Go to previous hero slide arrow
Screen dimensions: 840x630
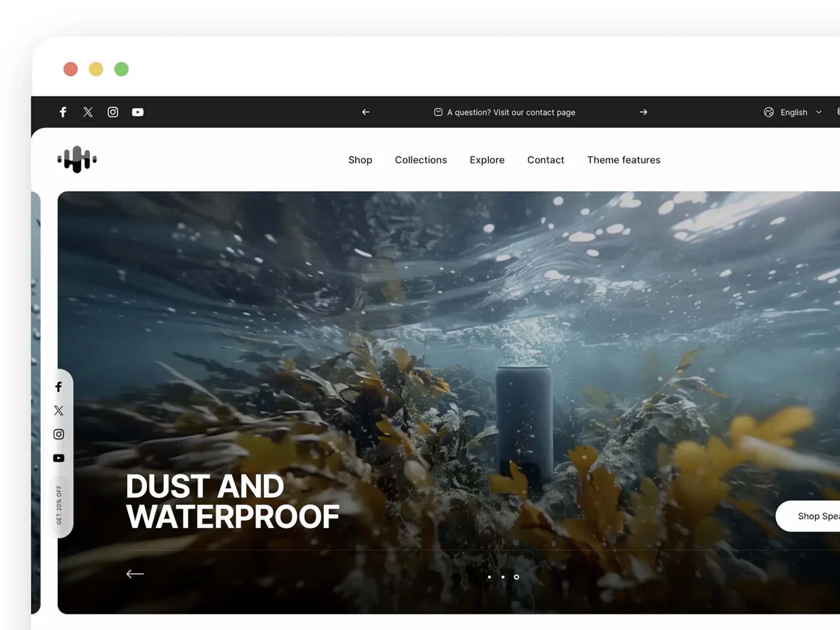[x=135, y=574]
